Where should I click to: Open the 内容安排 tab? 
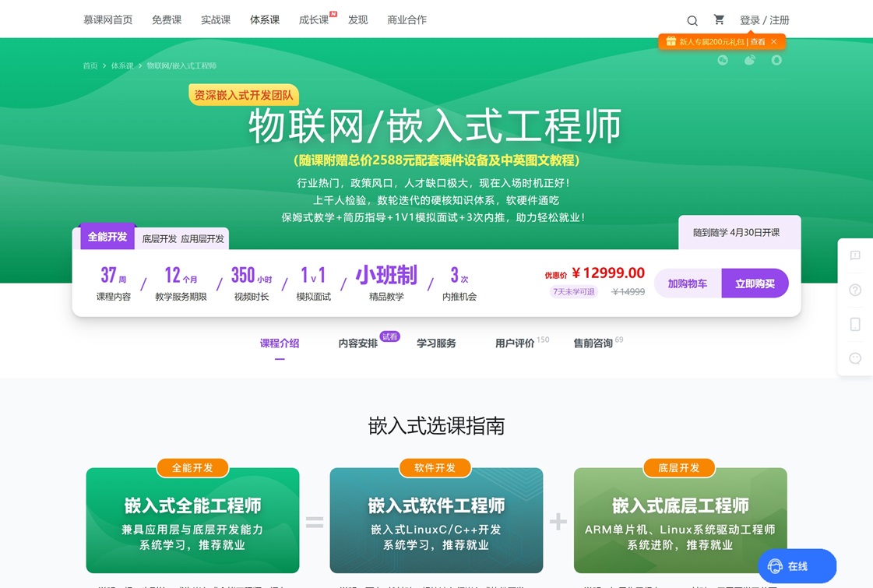coord(358,343)
